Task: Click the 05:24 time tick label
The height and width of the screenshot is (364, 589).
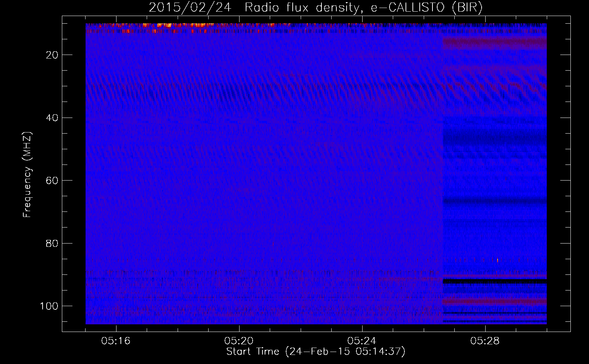Action: point(362,341)
